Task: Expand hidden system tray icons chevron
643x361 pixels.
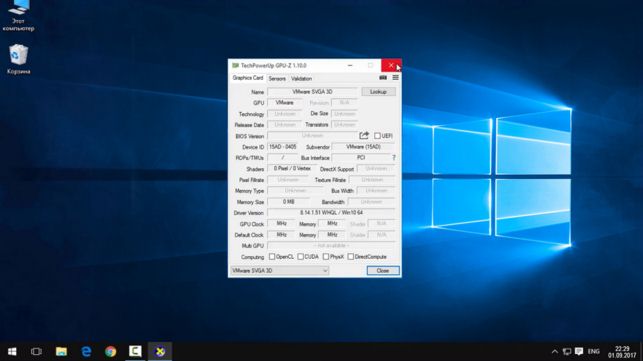Action: coord(555,352)
